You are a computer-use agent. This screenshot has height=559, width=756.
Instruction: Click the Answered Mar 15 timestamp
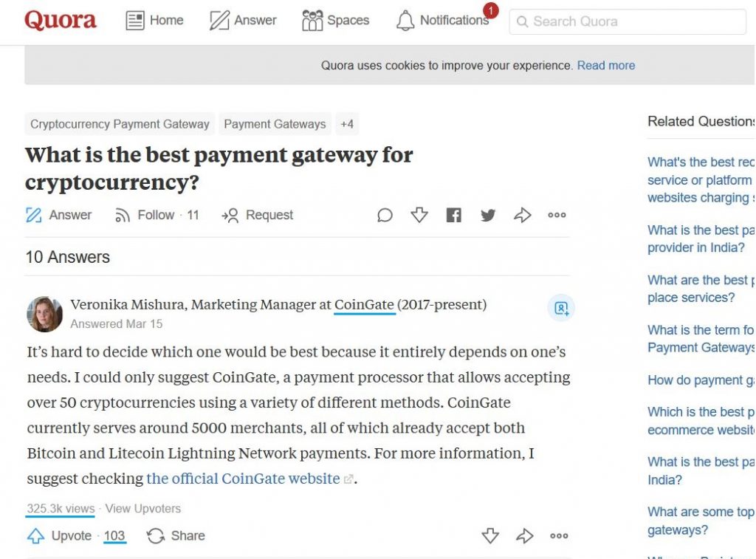[x=116, y=324]
